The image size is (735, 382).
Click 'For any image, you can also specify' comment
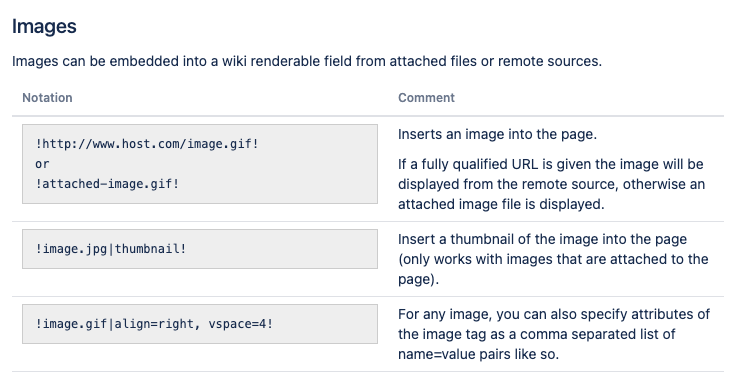554,334
